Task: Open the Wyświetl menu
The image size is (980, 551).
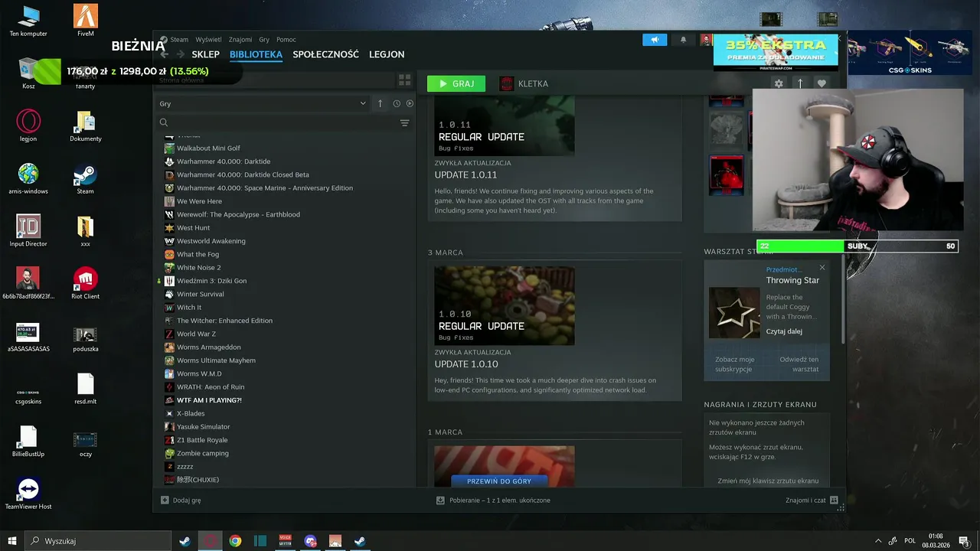Action: tap(208, 40)
